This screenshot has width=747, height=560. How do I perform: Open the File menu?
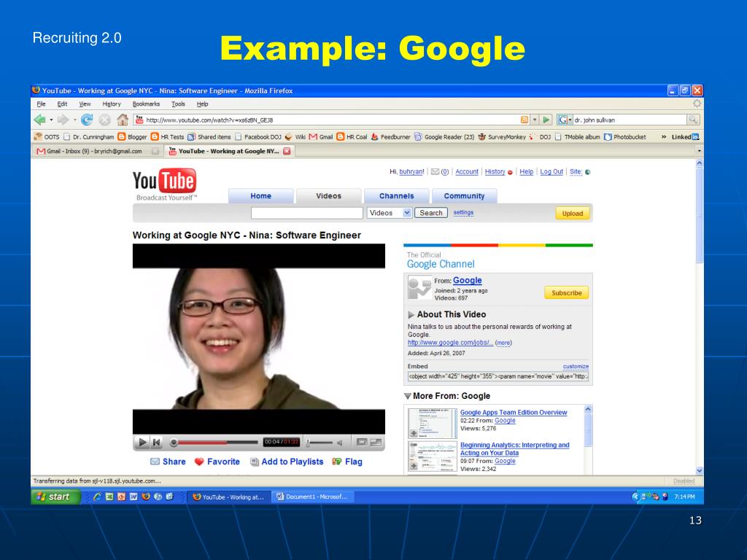click(x=42, y=104)
